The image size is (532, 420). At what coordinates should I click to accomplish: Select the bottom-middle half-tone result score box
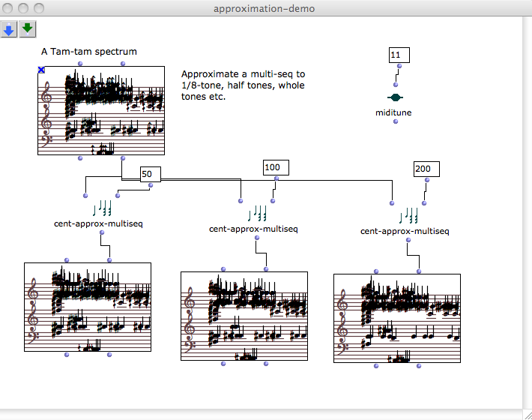coord(244,316)
